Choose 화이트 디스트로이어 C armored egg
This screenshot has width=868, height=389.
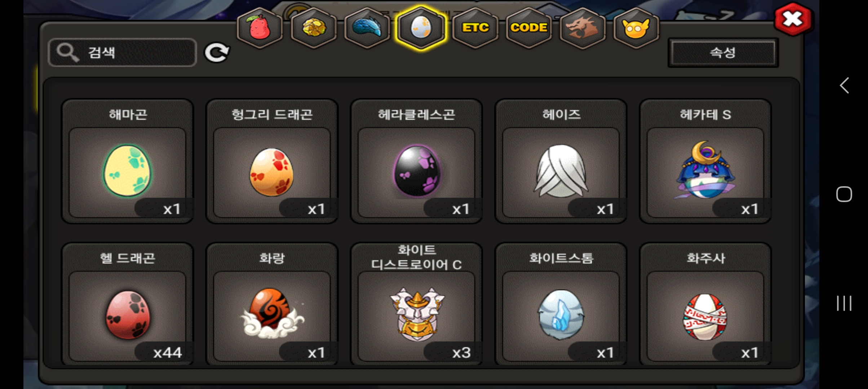coord(416,304)
